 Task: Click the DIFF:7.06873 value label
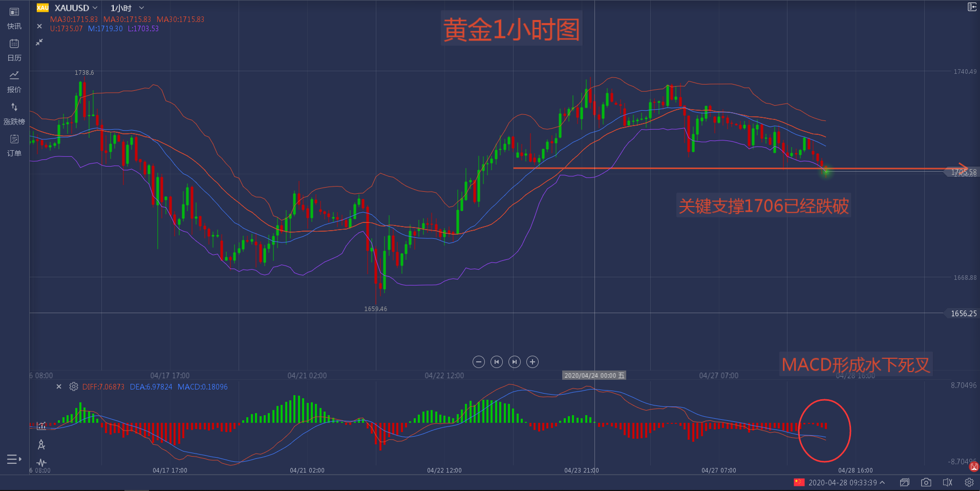(x=102, y=386)
